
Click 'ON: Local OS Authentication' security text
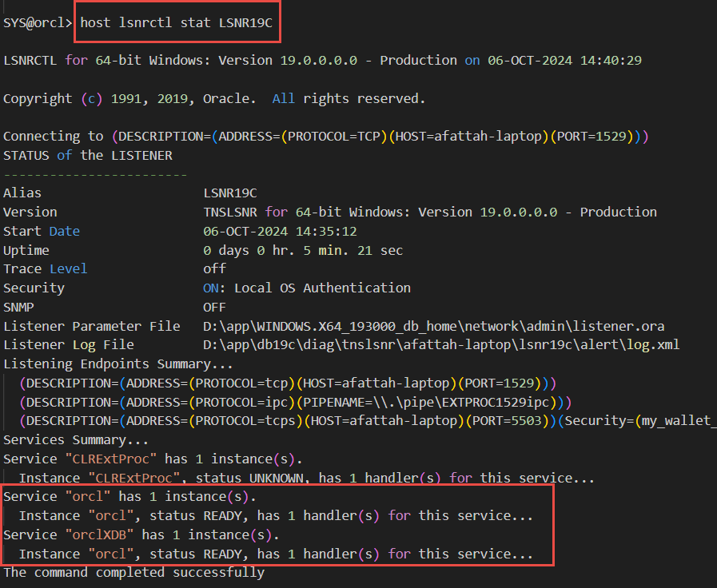coord(307,288)
